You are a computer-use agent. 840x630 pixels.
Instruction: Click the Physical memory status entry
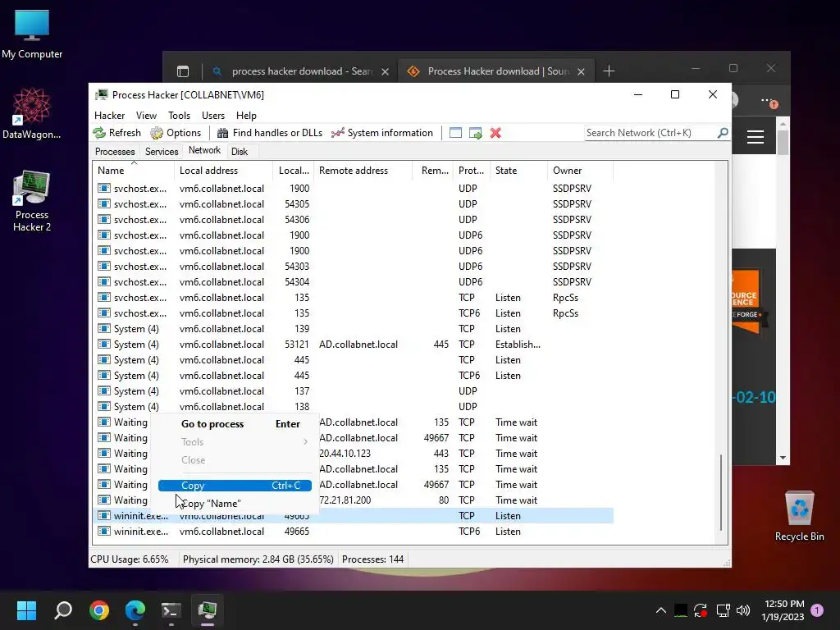click(258, 559)
